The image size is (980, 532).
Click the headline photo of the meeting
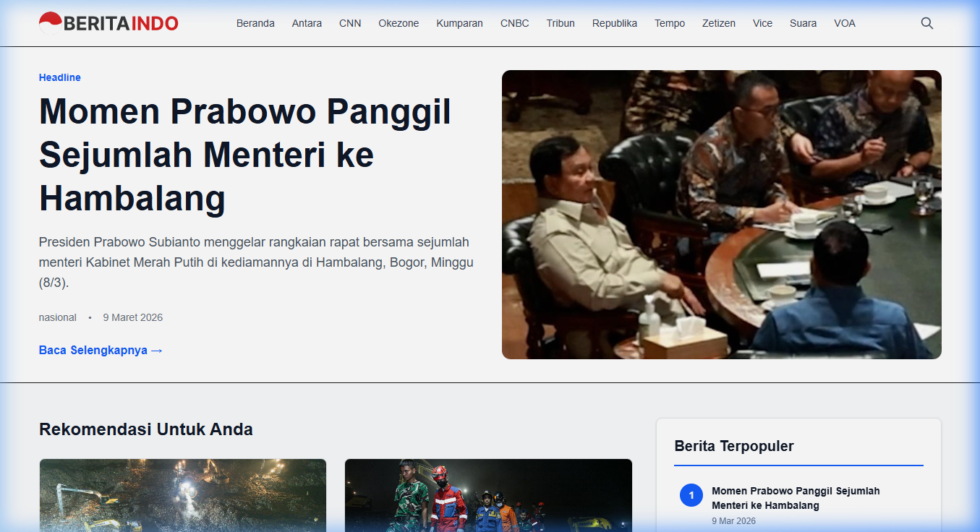tap(722, 215)
